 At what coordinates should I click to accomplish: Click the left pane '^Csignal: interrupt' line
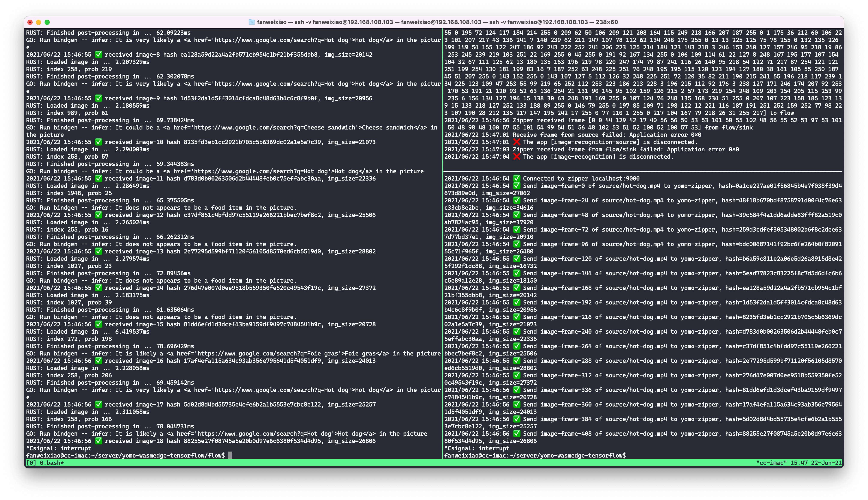[x=59, y=448]
